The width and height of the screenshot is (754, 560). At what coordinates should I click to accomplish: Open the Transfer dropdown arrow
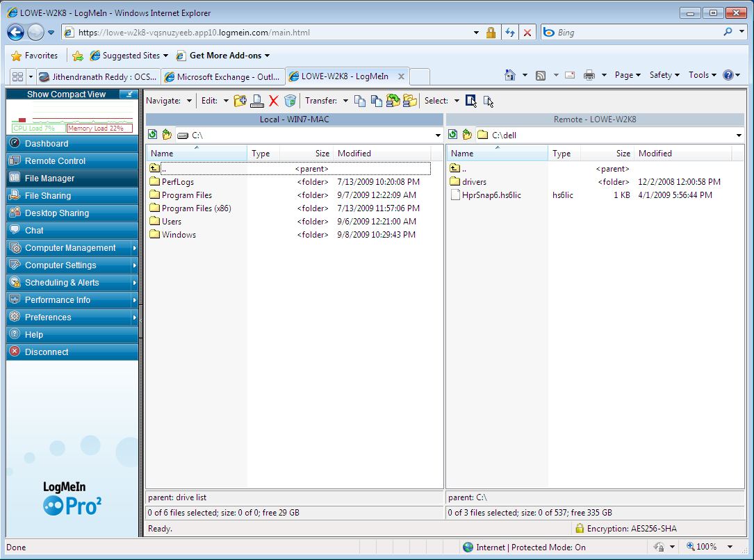coord(345,101)
